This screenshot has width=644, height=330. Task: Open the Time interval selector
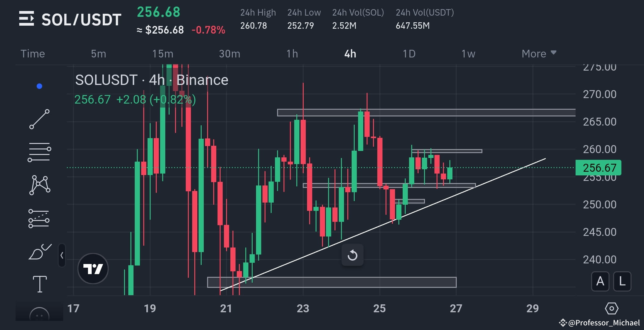click(32, 53)
